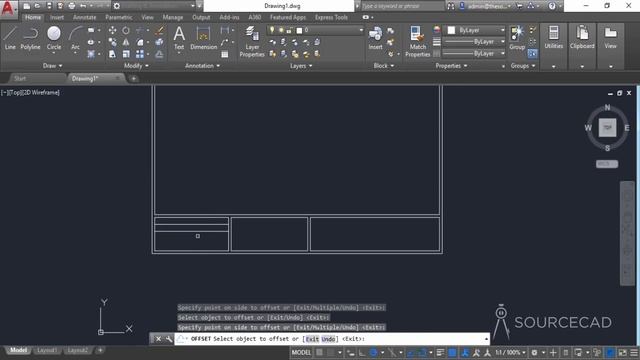
Task: Click the Array tool in Modify panel
Action: click(x=140, y=54)
